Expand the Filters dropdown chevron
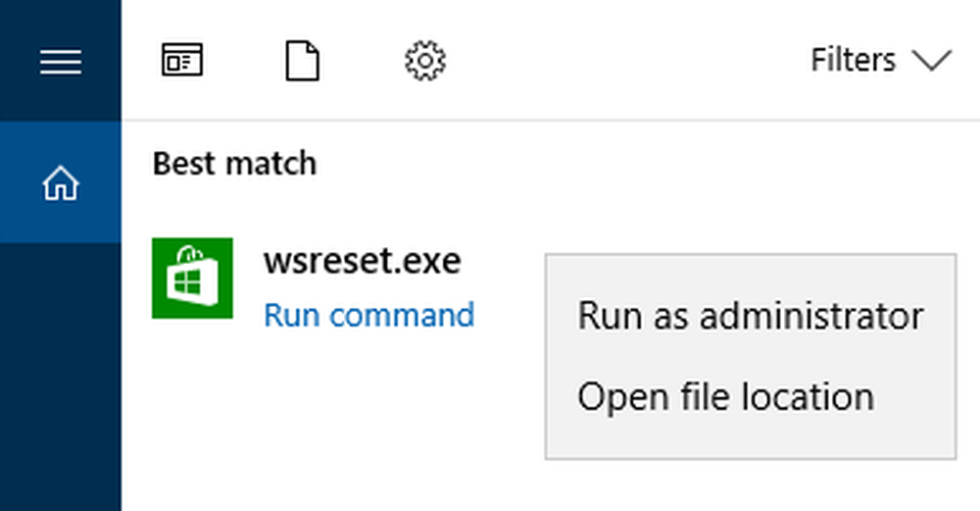 [931, 62]
